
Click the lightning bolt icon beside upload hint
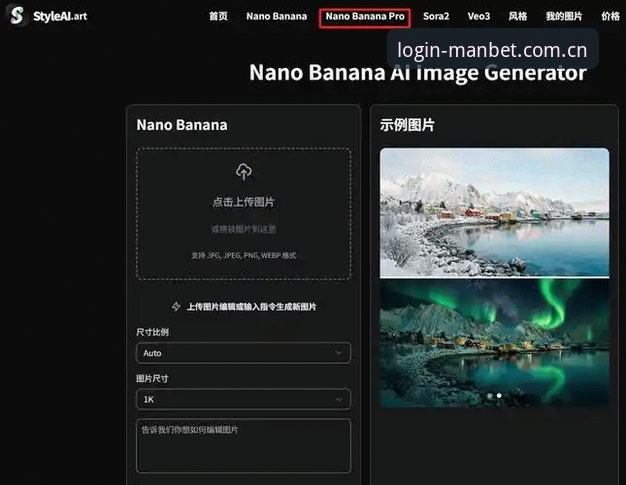click(176, 307)
